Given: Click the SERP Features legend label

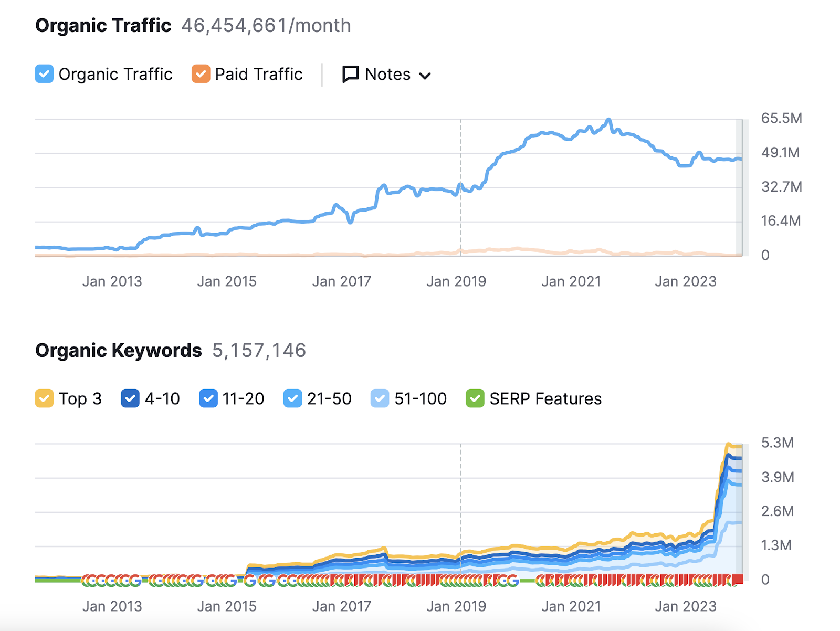Looking at the screenshot, I should tap(545, 398).
